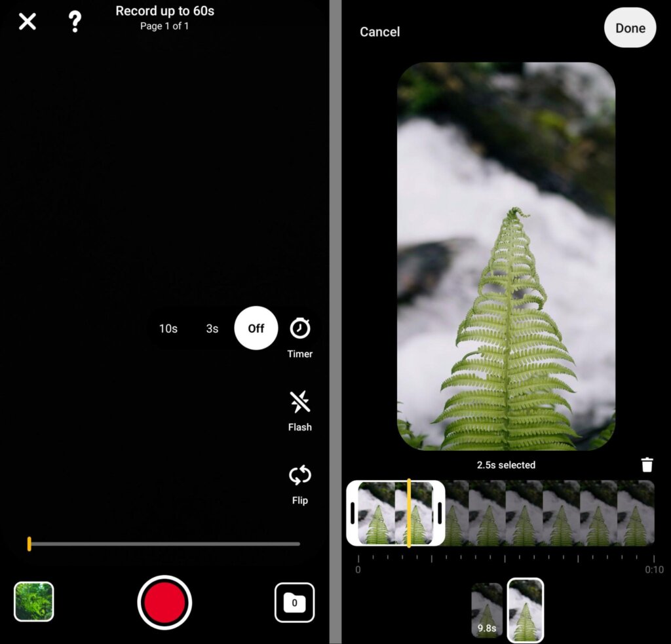Click the right trim handle

point(440,513)
